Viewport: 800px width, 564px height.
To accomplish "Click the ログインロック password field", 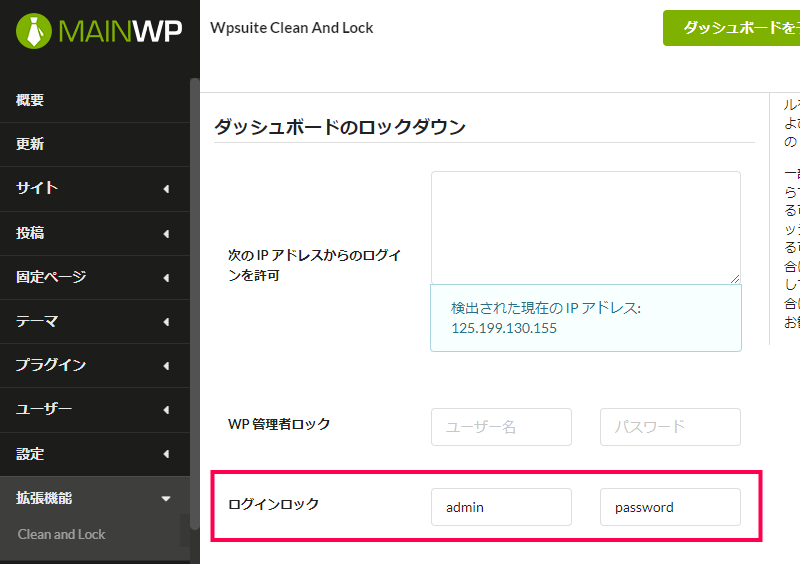I will [x=670, y=507].
